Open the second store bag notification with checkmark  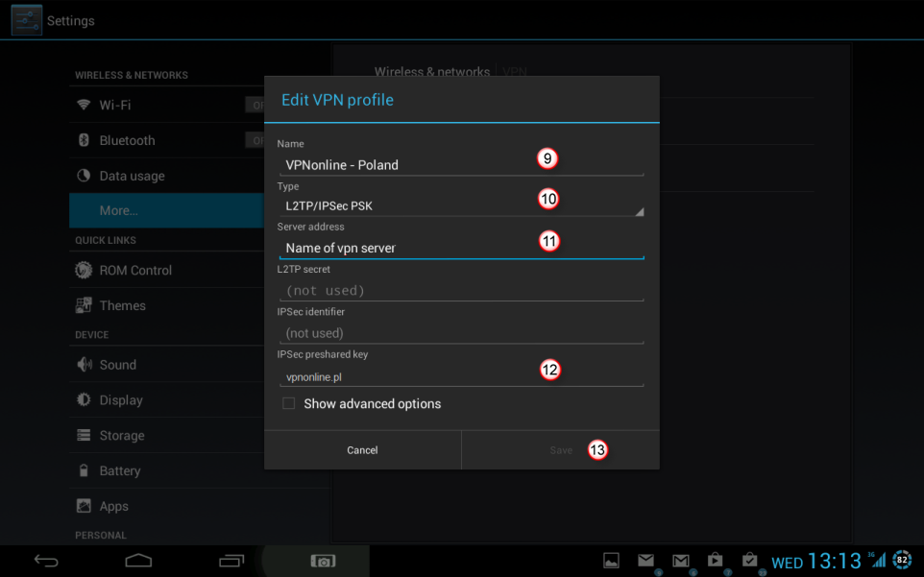749,560
